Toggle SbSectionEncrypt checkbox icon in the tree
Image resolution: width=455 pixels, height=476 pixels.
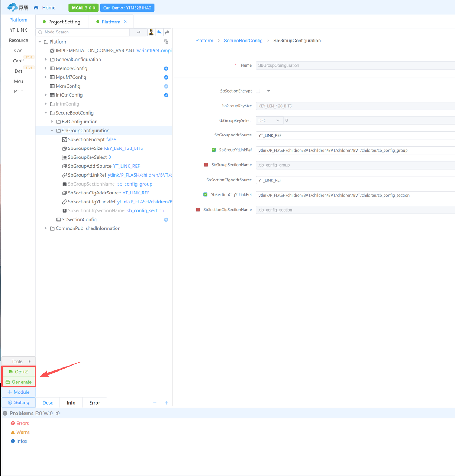click(x=64, y=140)
